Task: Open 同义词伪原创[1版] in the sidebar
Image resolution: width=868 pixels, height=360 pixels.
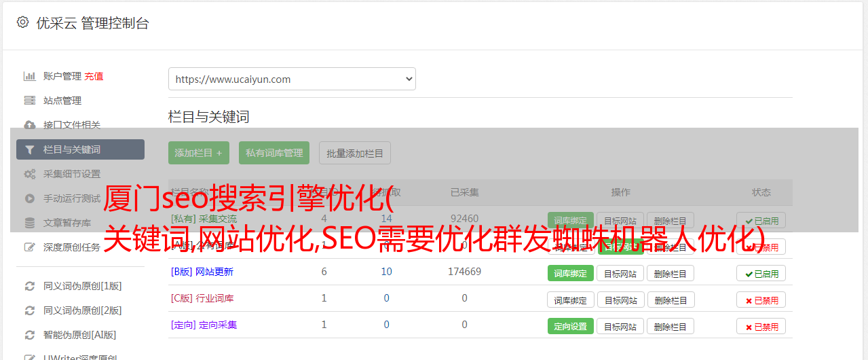Action: (x=83, y=286)
